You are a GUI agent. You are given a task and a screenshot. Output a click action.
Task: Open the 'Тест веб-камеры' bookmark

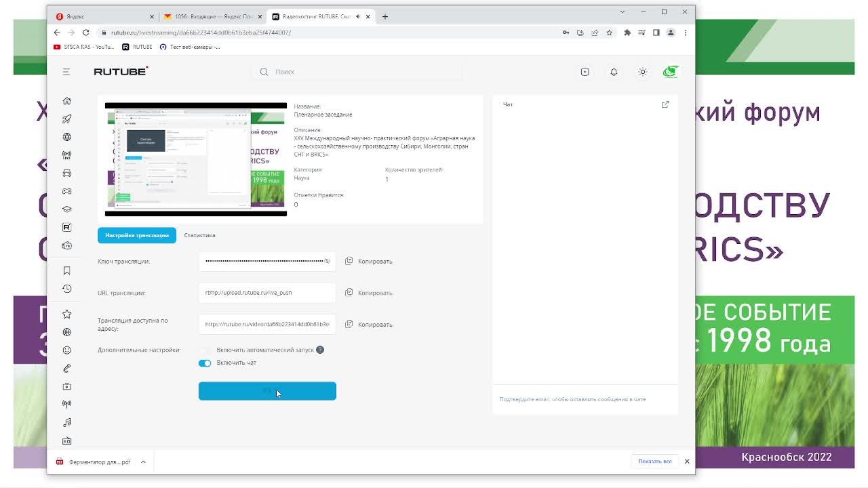[190, 47]
